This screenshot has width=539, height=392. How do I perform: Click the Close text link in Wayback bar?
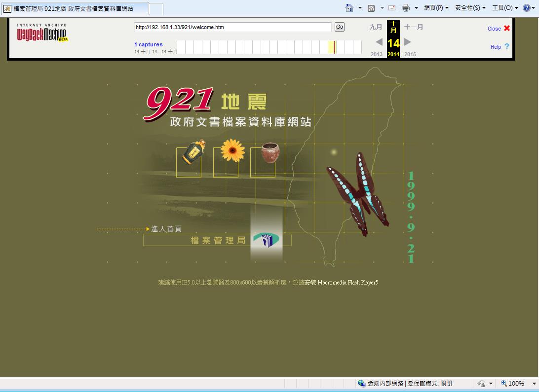pos(494,29)
